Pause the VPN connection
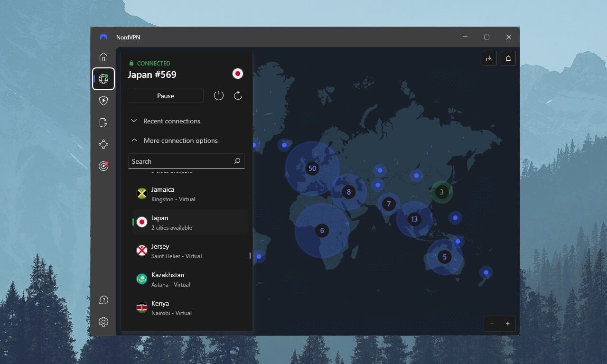607x364 pixels. [x=166, y=96]
